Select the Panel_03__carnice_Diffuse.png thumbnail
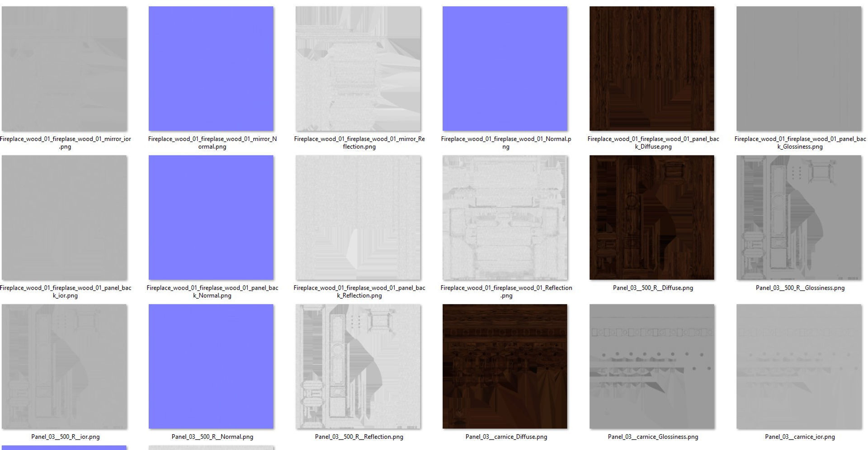This screenshot has height=450, width=868. [505, 366]
